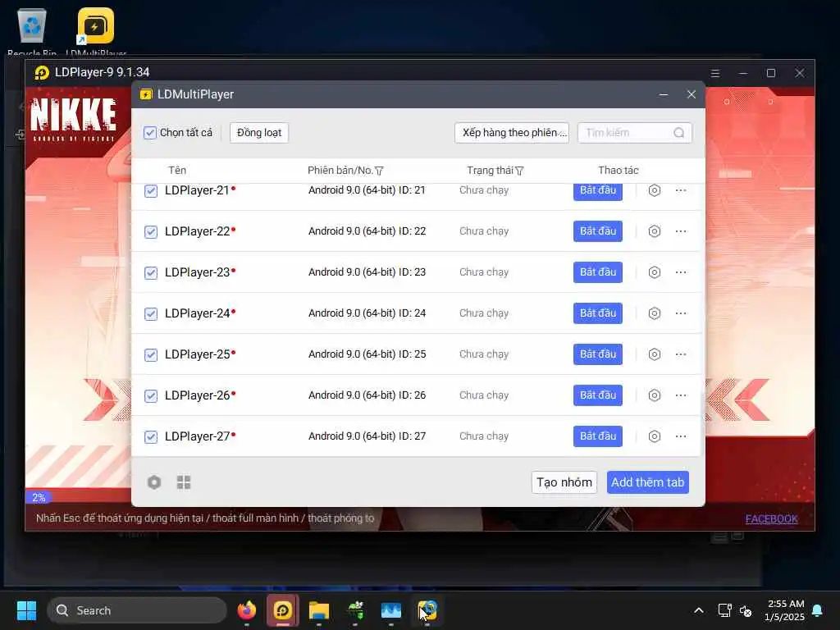
Task: Click the Tên column header
Action: (177, 171)
